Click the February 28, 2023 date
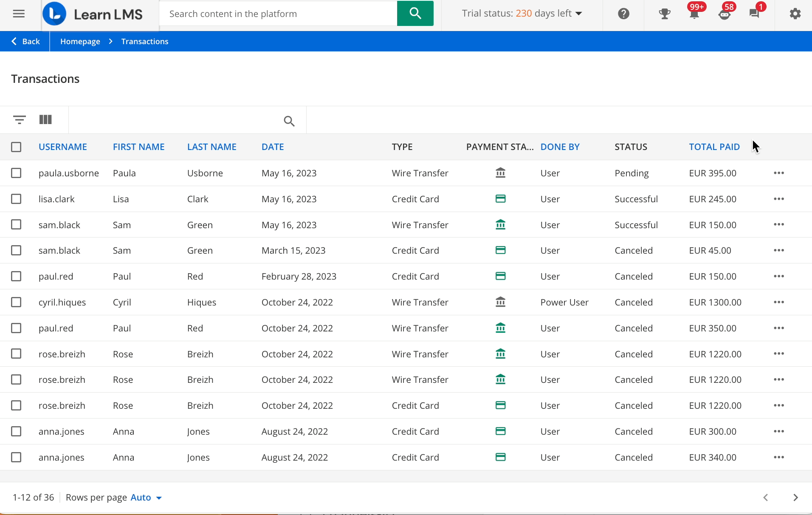The width and height of the screenshot is (812, 515). point(299,276)
